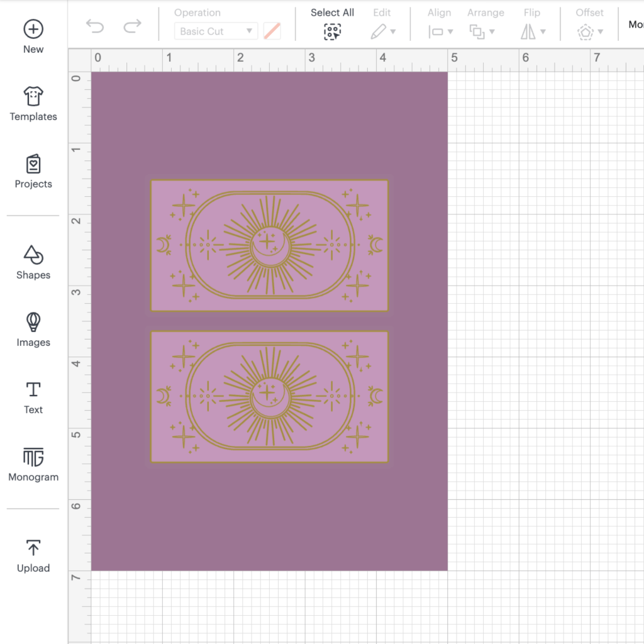Screen dimensions: 644x644
Task: Click the Select All button
Action: pyautogui.click(x=332, y=31)
